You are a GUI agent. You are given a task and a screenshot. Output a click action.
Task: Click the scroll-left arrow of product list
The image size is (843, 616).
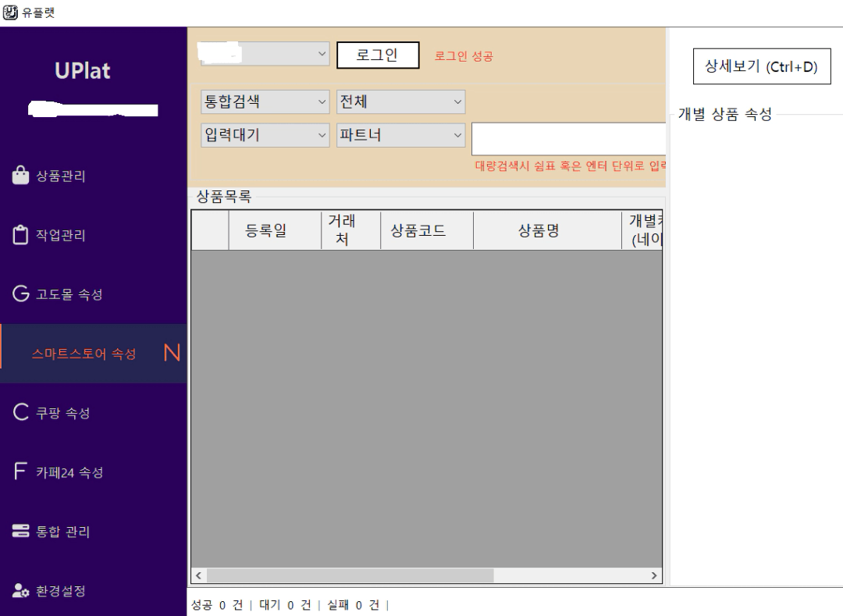pyautogui.click(x=198, y=575)
